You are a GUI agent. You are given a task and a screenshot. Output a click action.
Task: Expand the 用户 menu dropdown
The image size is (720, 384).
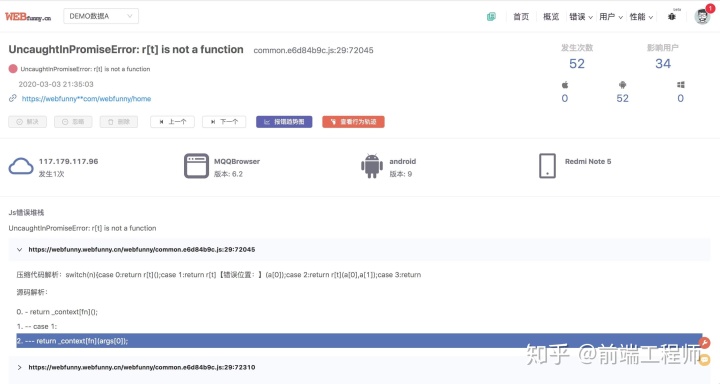click(611, 17)
